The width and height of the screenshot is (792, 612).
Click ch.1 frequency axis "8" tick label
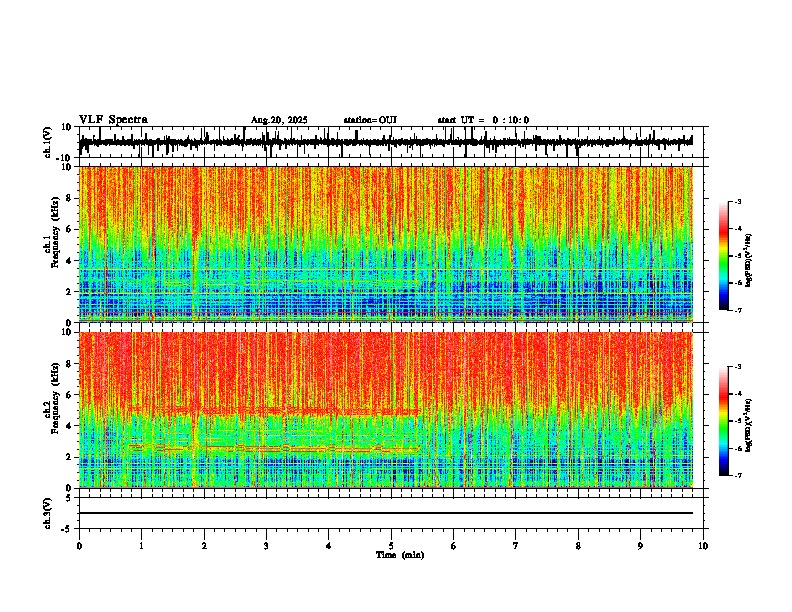pos(70,198)
